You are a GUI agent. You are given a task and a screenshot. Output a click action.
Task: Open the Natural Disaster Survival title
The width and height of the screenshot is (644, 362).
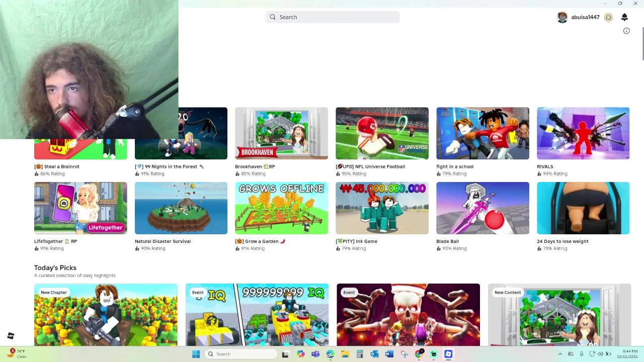pyautogui.click(x=163, y=241)
